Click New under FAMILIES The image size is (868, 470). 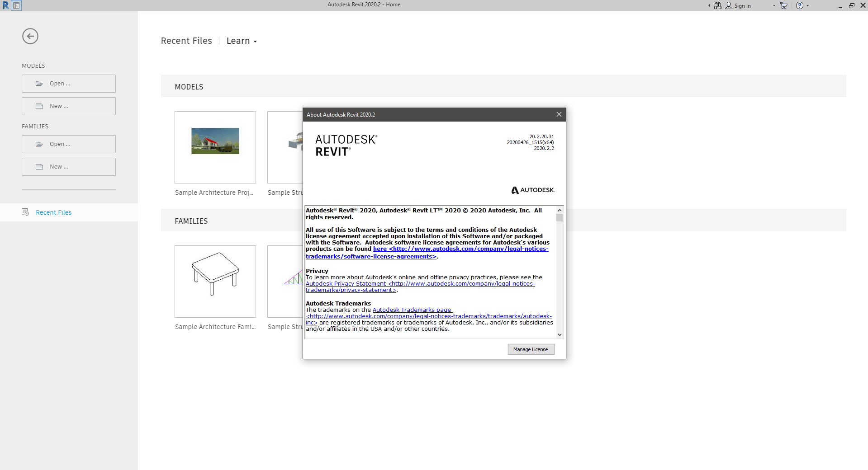tap(69, 167)
